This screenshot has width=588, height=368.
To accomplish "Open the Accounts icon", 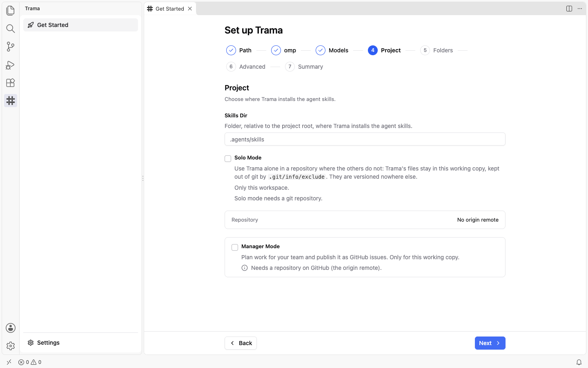I will click(x=11, y=328).
